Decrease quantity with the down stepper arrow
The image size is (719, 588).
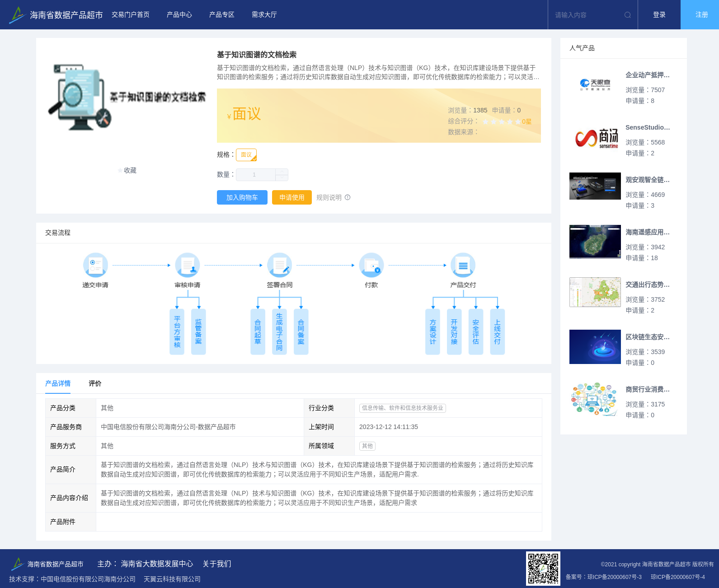(x=282, y=178)
